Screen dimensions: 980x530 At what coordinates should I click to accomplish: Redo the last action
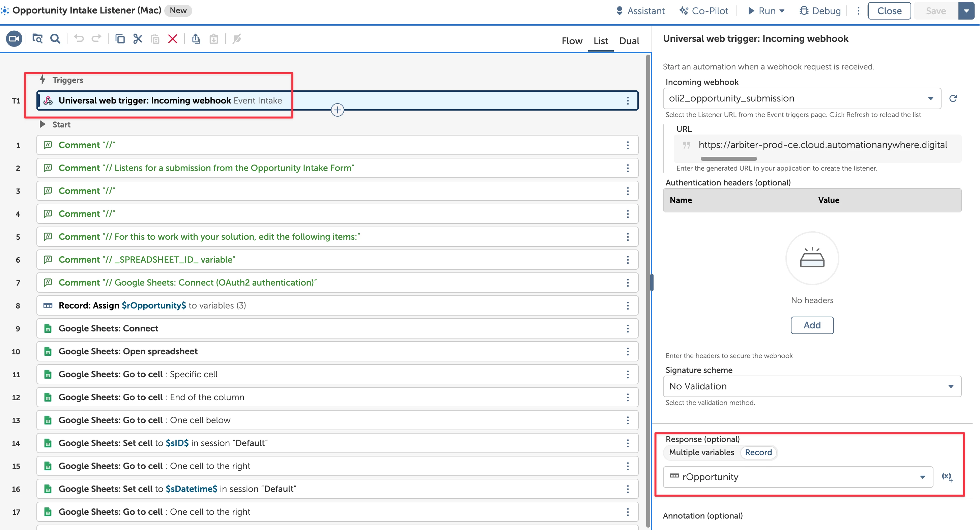pos(97,38)
